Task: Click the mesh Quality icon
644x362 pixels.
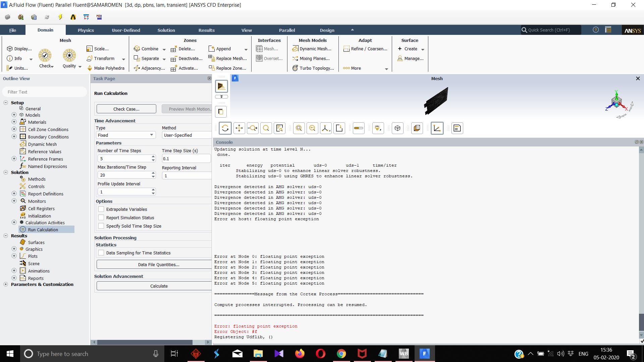Action: (x=69, y=56)
